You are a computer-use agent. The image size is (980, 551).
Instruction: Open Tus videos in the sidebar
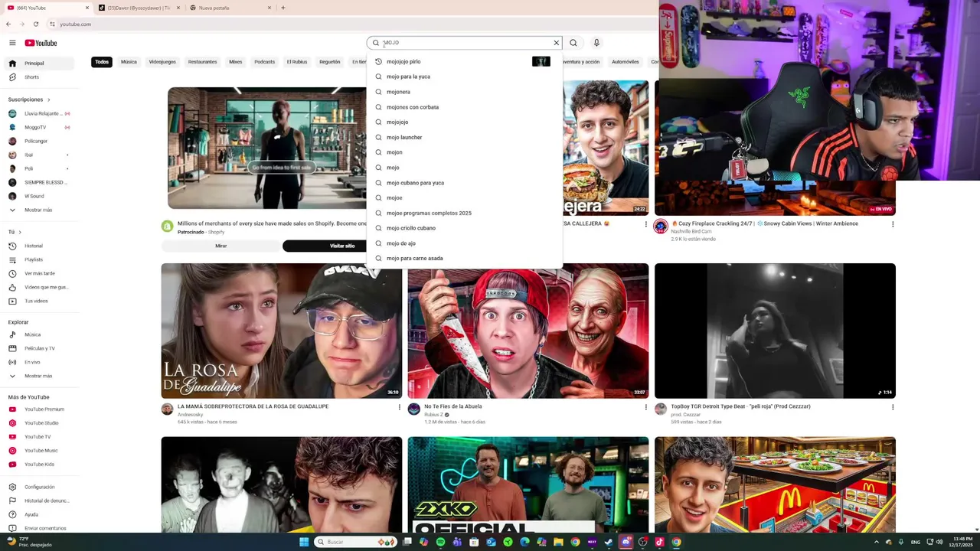[38, 301]
